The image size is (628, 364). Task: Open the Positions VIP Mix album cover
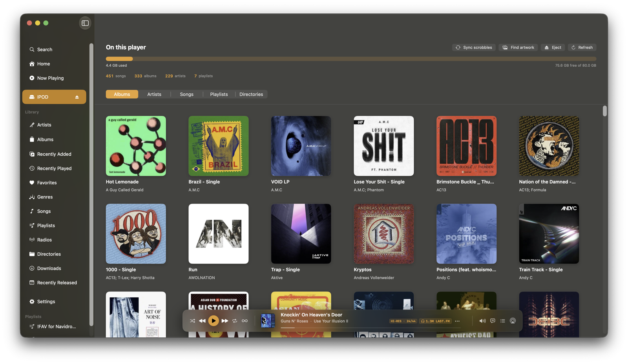click(x=466, y=234)
